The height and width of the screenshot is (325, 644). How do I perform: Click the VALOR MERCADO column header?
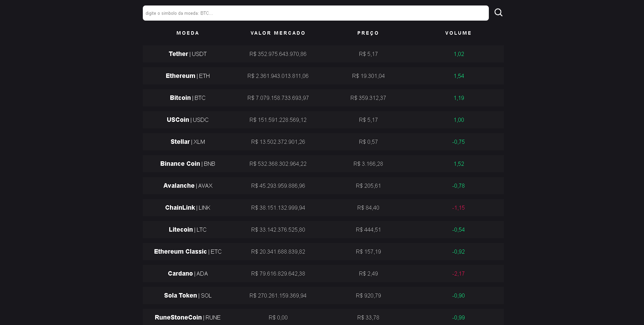coord(278,33)
